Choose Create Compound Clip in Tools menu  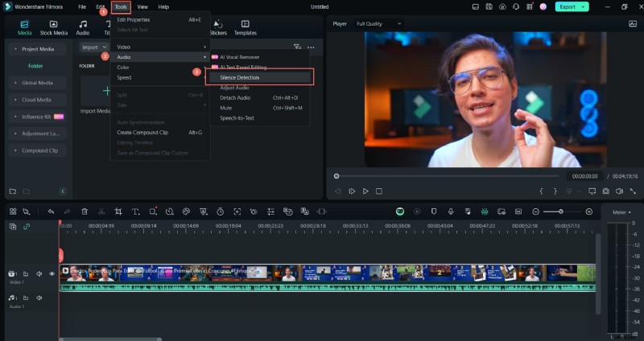coord(142,132)
